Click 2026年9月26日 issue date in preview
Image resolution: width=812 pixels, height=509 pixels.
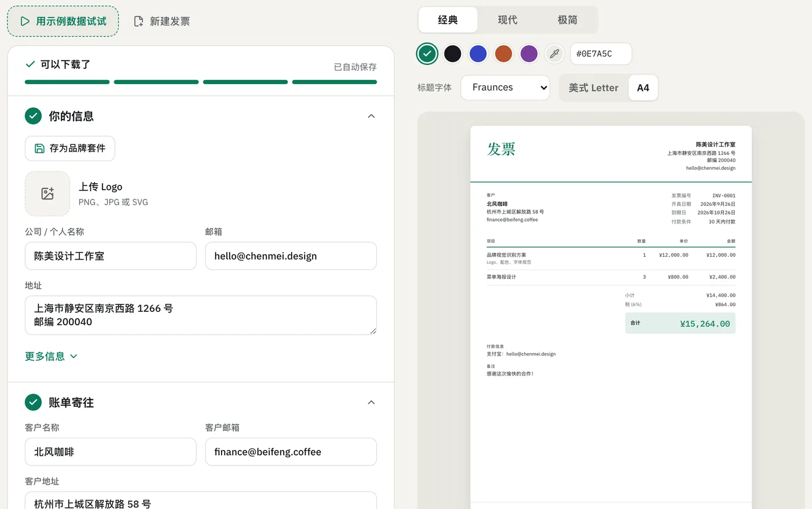pyautogui.click(x=717, y=204)
